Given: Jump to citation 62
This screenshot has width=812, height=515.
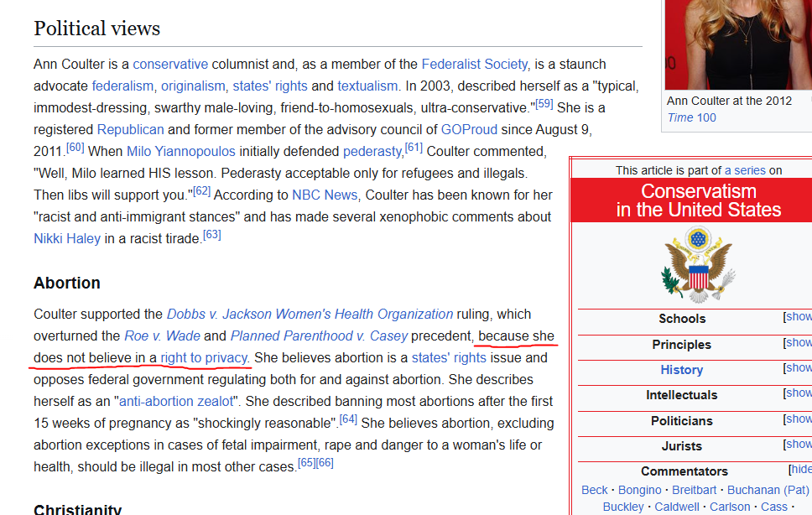Looking at the screenshot, I should pyautogui.click(x=201, y=190).
